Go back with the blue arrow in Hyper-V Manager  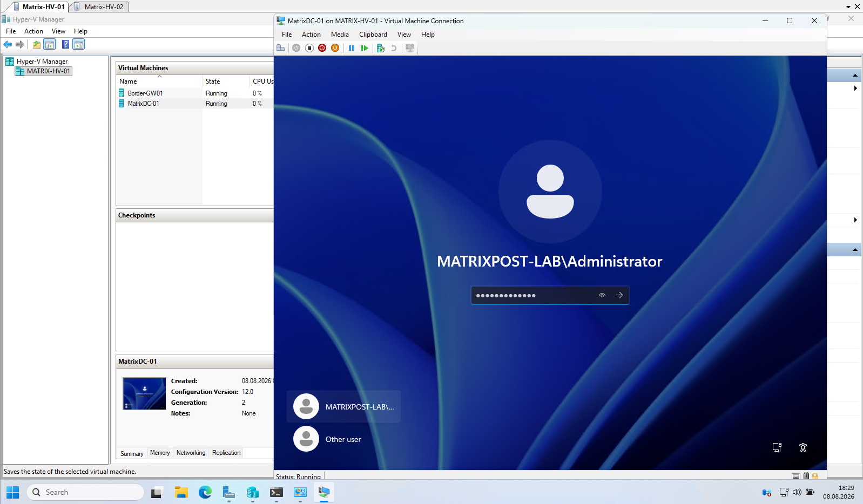point(8,44)
